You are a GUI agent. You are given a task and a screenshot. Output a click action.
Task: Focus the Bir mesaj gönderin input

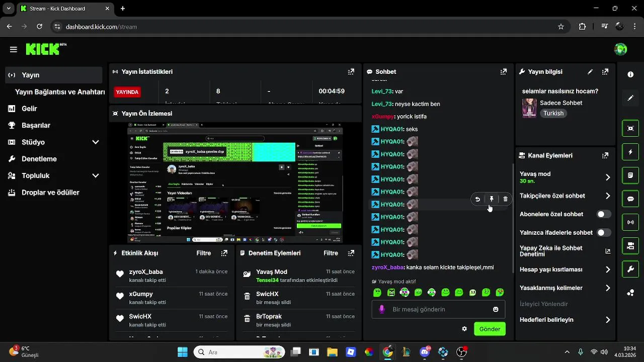[x=438, y=309]
